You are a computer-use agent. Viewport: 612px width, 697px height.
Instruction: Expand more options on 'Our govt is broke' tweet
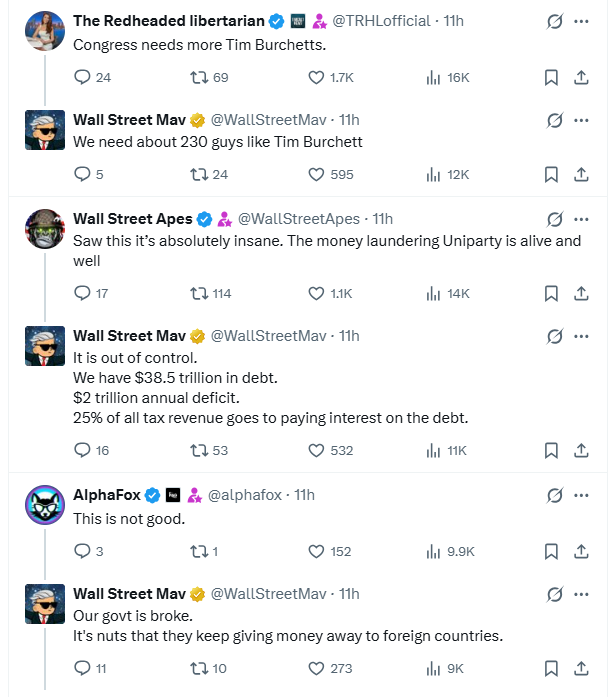coord(582,594)
